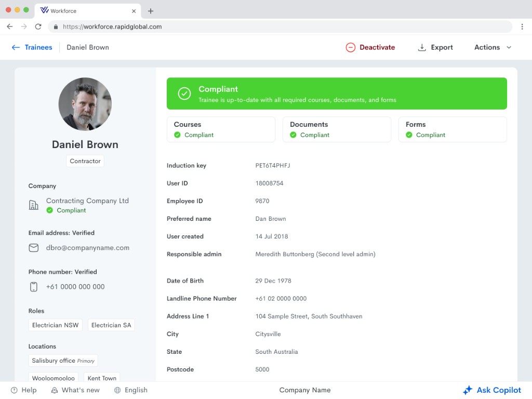This screenshot has height=399, width=532.
Task: Click the green check in Forms card
Action: 409,135
